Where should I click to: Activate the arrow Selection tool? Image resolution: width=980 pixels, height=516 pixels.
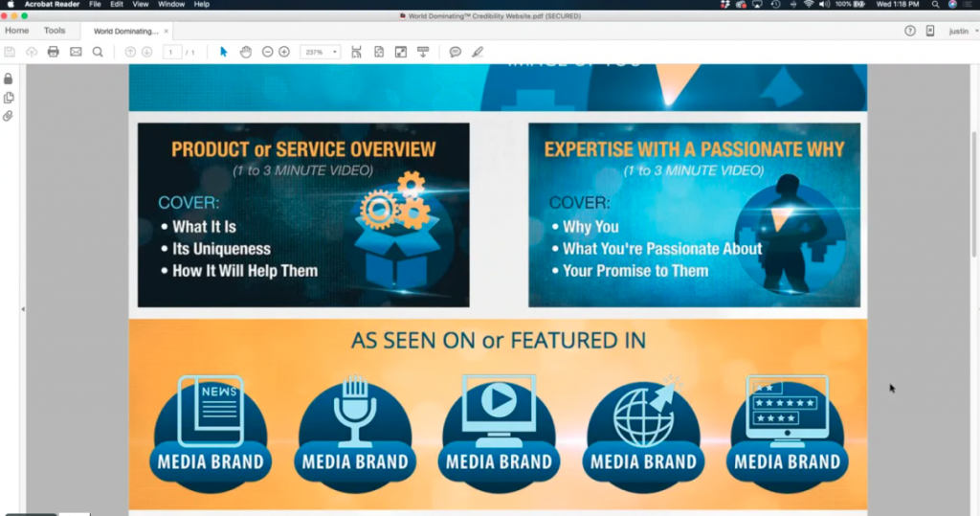pyautogui.click(x=224, y=52)
